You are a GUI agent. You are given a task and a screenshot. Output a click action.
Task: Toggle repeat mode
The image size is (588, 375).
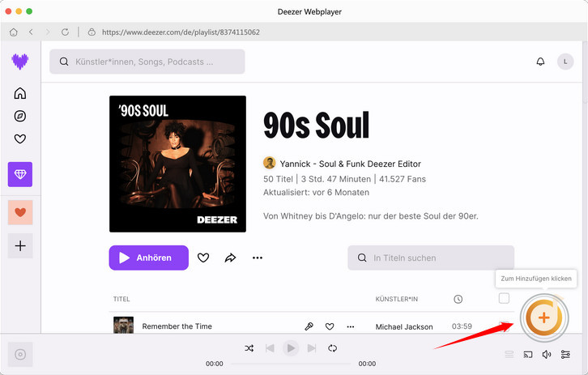[332, 348]
